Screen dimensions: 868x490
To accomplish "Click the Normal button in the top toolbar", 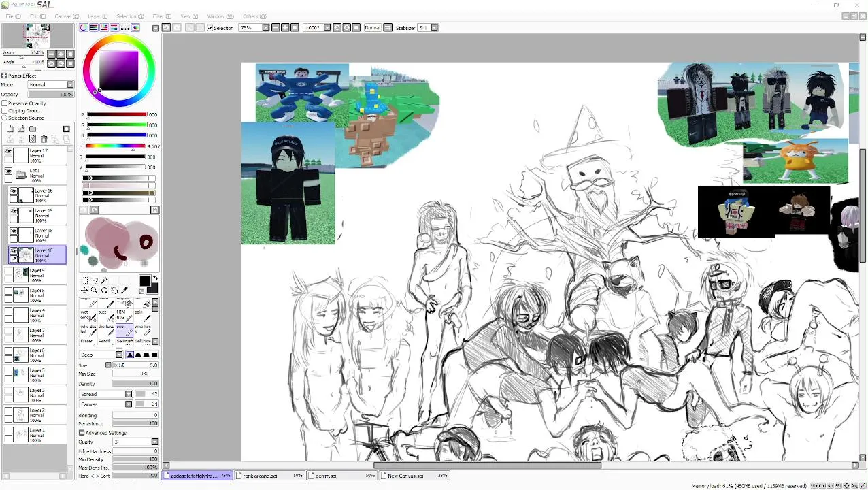I will point(373,27).
